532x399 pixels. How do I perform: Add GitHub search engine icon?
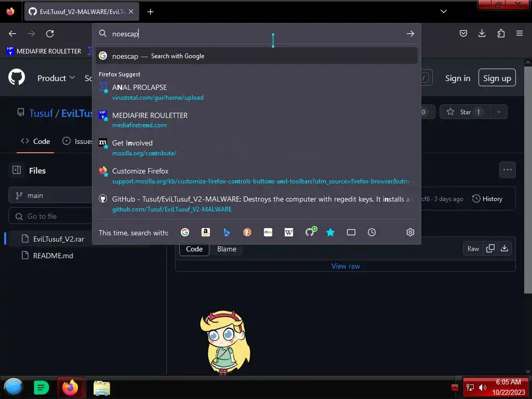coord(311,232)
